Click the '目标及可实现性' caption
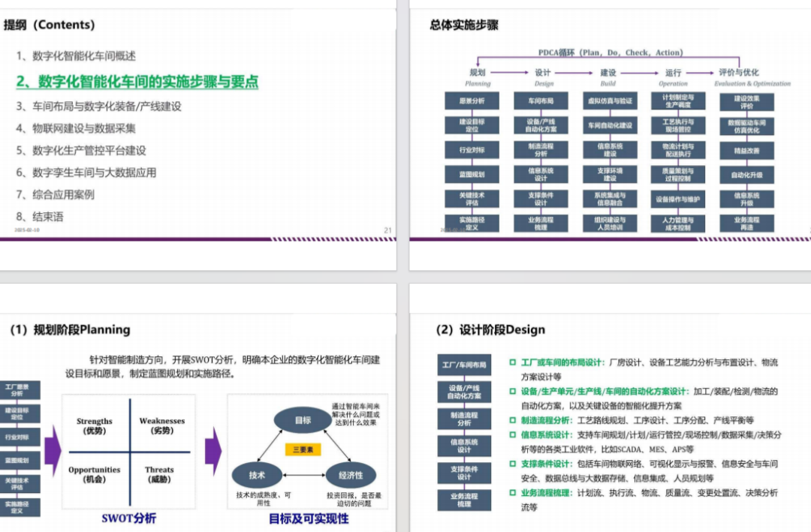811x532 pixels. [309, 518]
